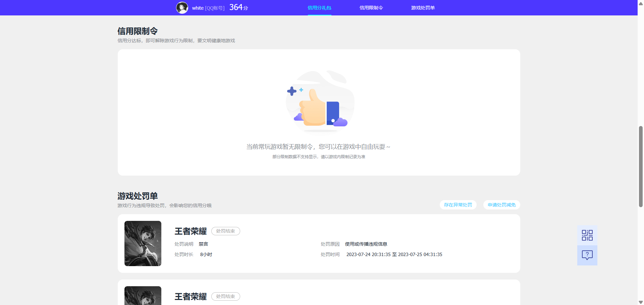Click the username white in the header
Image resolution: width=644 pixels, height=305 pixels.
(198, 8)
